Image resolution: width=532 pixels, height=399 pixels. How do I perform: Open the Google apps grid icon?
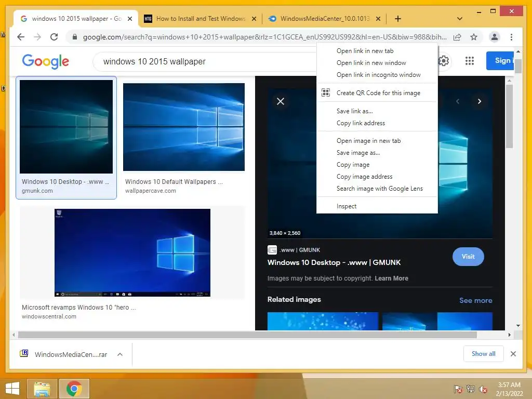(470, 61)
